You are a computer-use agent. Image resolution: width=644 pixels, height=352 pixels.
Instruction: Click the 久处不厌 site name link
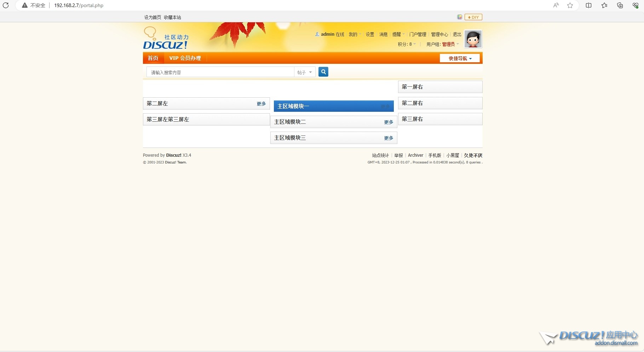click(473, 155)
